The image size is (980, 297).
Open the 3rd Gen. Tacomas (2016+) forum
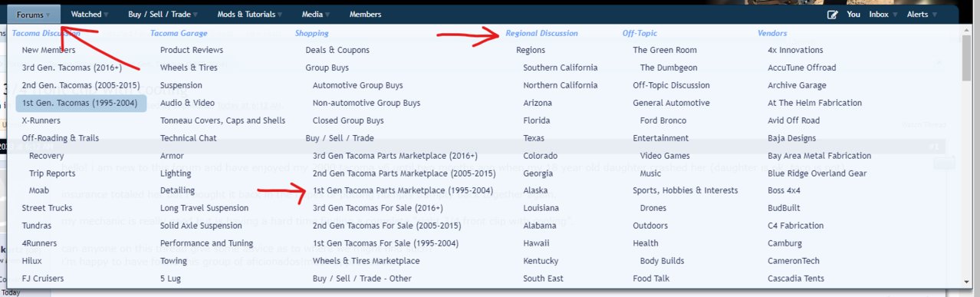click(70, 68)
